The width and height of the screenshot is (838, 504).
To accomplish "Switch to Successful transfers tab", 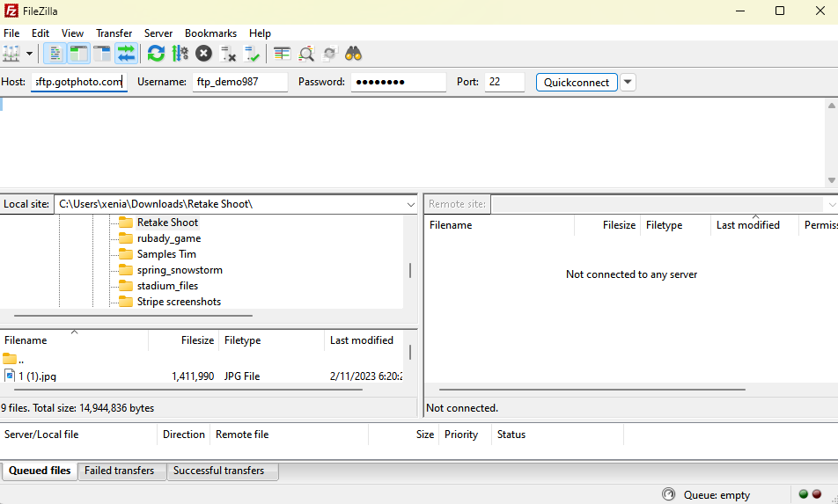I will click(x=223, y=471).
